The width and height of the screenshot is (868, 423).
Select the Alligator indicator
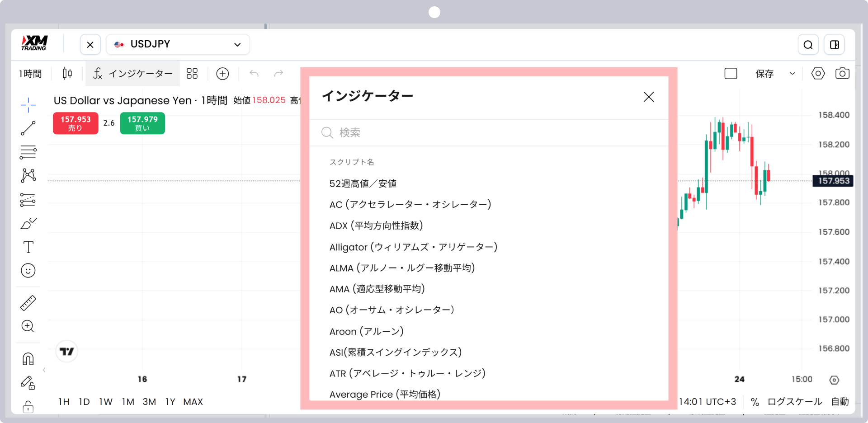click(413, 247)
